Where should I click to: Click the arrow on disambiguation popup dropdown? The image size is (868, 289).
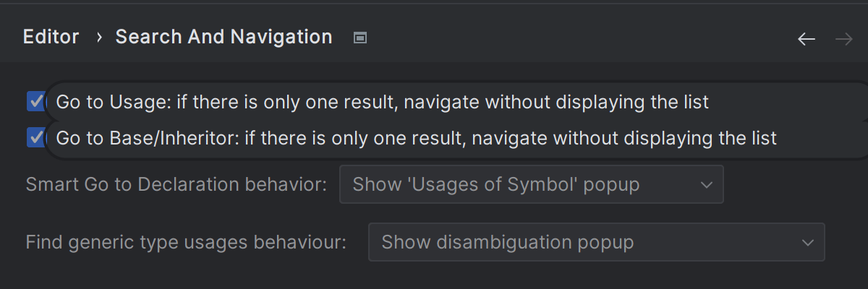tap(808, 243)
